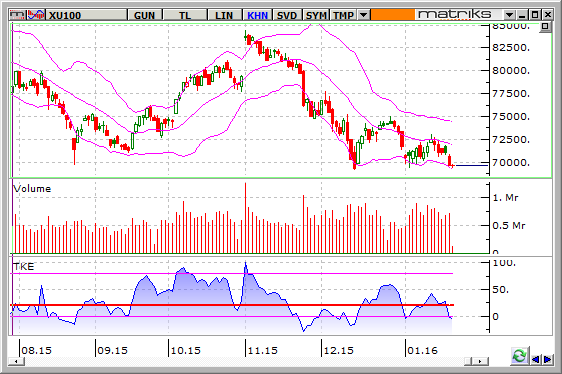Click the matriks logo text

coord(454,14)
